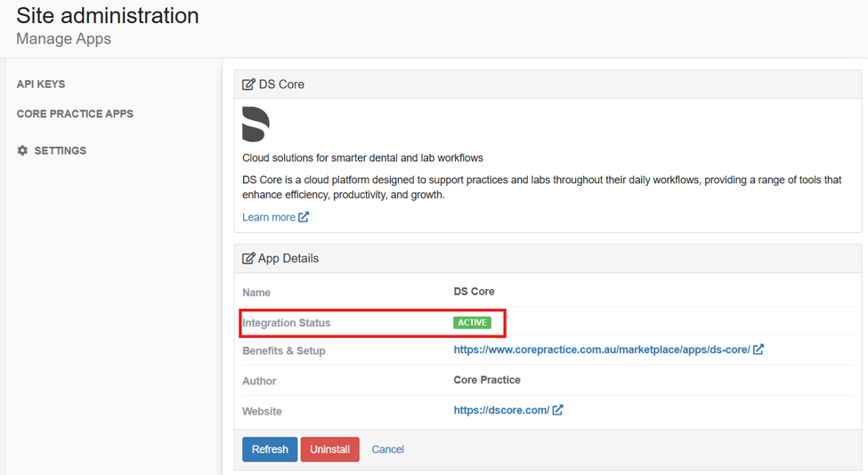
Task: Click the Cancel link
Action: click(387, 449)
